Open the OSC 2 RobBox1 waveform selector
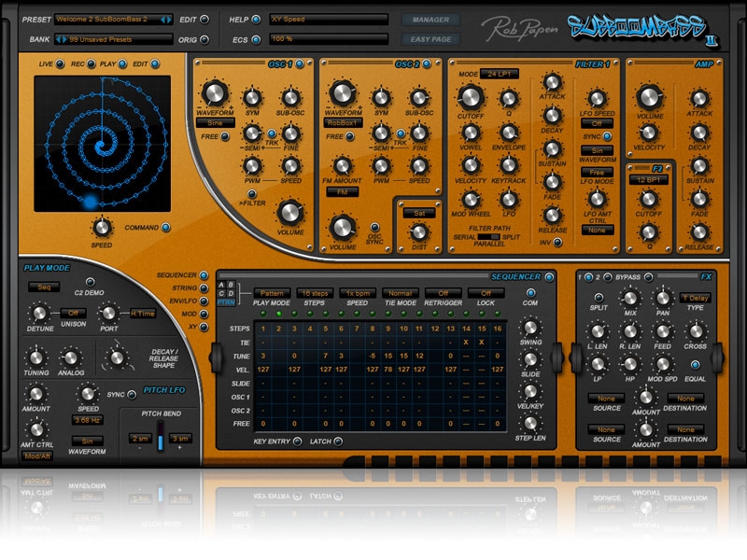 [342, 121]
